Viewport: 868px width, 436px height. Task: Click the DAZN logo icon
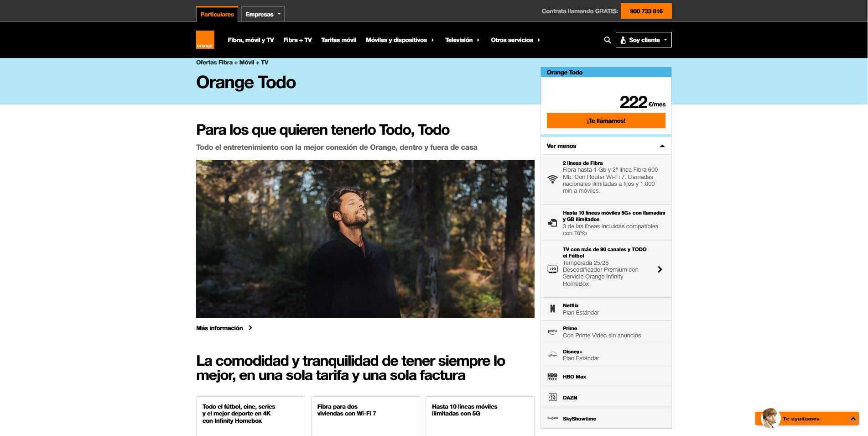(552, 398)
